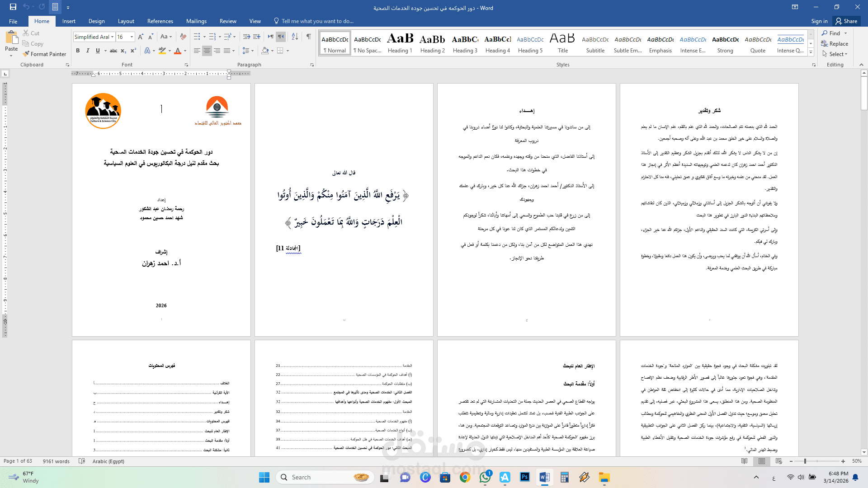Switch to the Design tab
868x488 pixels.
pos(97,21)
